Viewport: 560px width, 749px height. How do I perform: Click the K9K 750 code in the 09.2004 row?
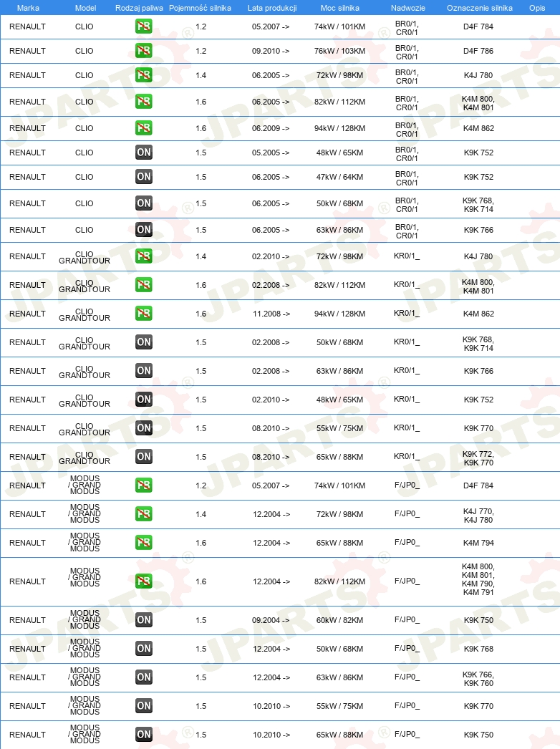(478, 620)
